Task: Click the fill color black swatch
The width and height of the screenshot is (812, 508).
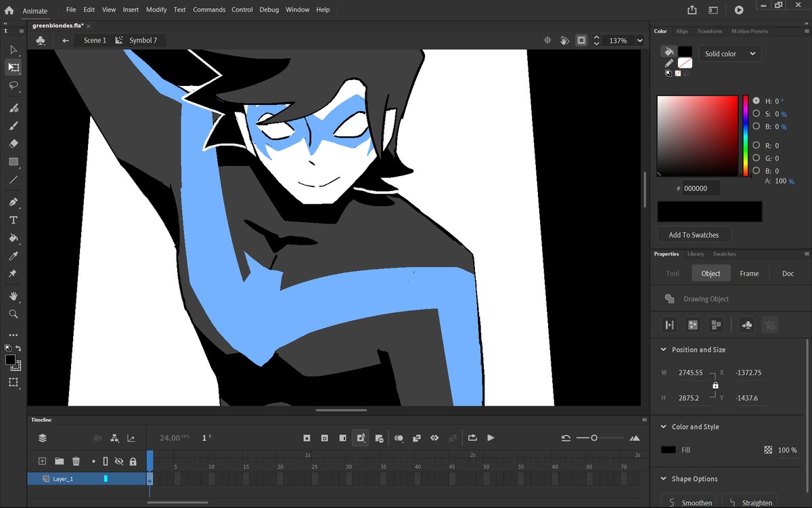Action: coord(685,51)
